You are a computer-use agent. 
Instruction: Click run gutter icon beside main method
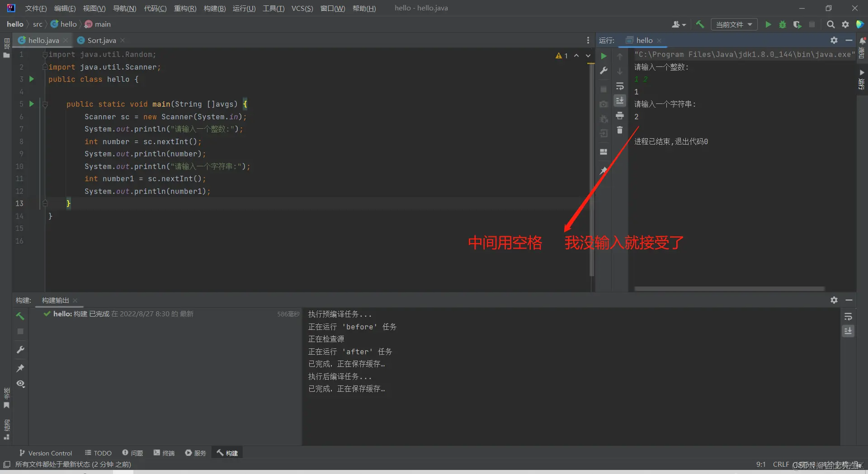[32, 104]
